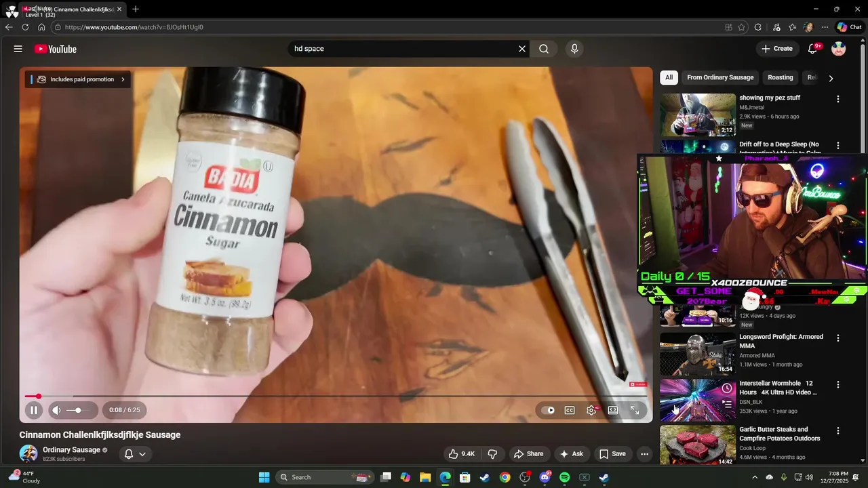Refresh the browser page

coord(25,27)
